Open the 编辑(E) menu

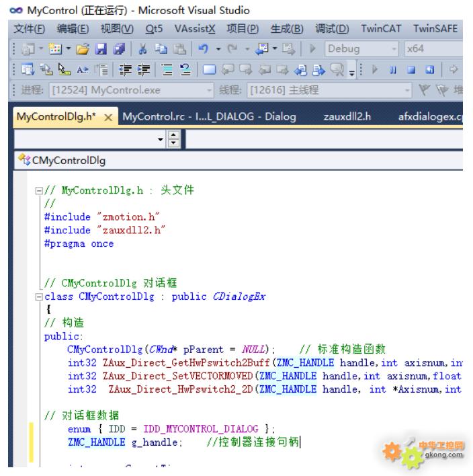tap(73, 29)
